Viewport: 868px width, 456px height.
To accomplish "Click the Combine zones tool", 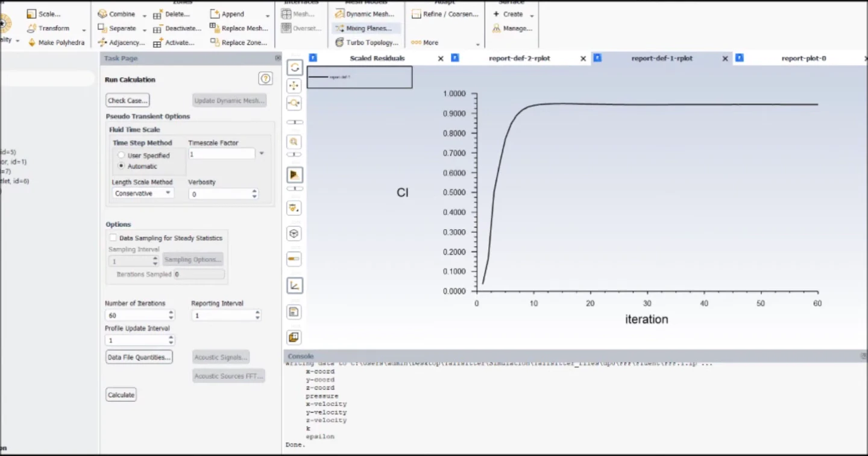I will click(x=116, y=14).
